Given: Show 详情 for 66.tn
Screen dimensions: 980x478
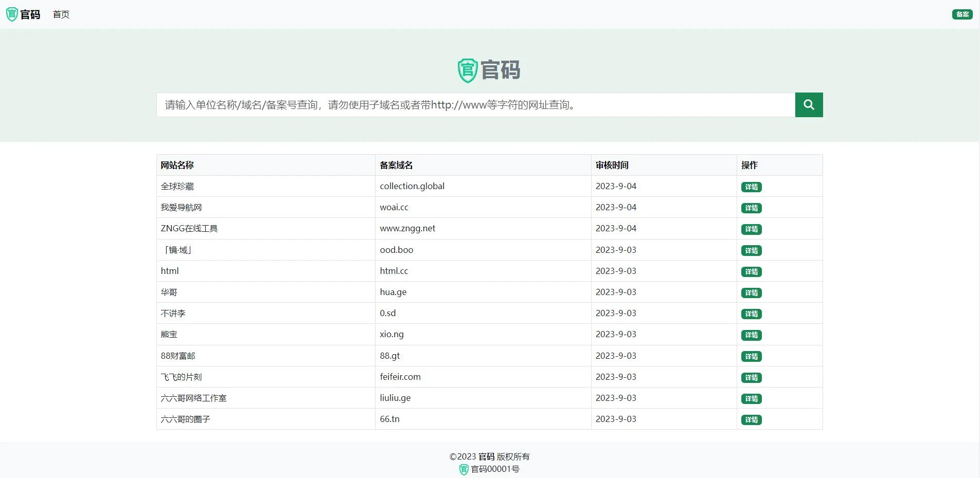Looking at the screenshot, I should point(751,420).
